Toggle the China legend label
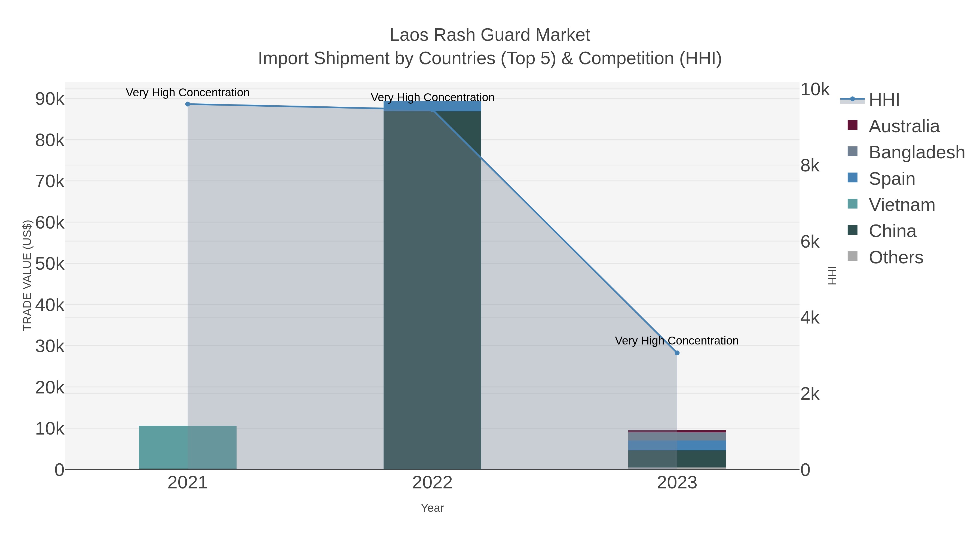Screen dimensions: 980x551 point(893,231)
